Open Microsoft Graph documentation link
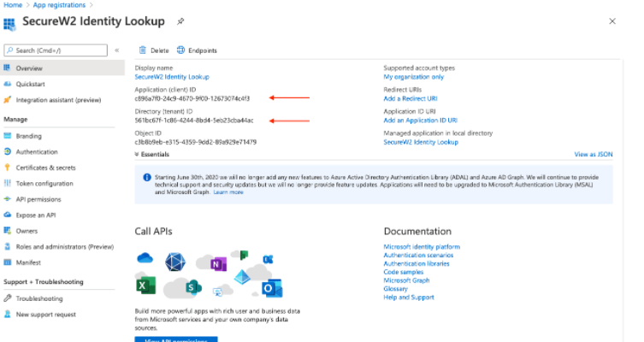Image resolution: width=644 pixels, height=342 pixels. pos(406,280)
